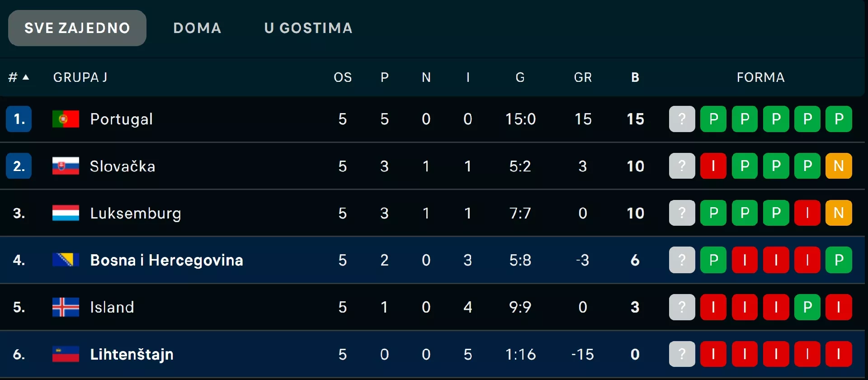Click Portugal's gray question mark form badge
This screenshot has width=868, height=380.
pyautogui.click(x=682, y=119)
